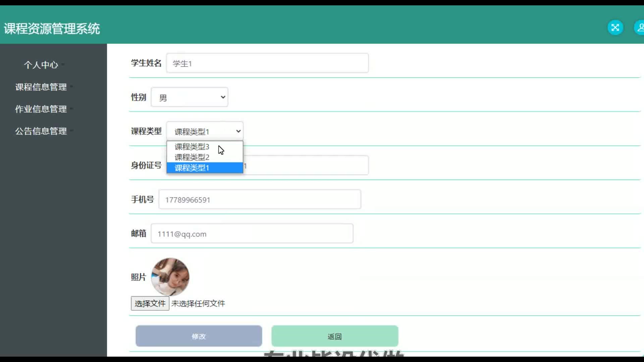Expand 课程信息管理 sidebar menu

point(41,87)
